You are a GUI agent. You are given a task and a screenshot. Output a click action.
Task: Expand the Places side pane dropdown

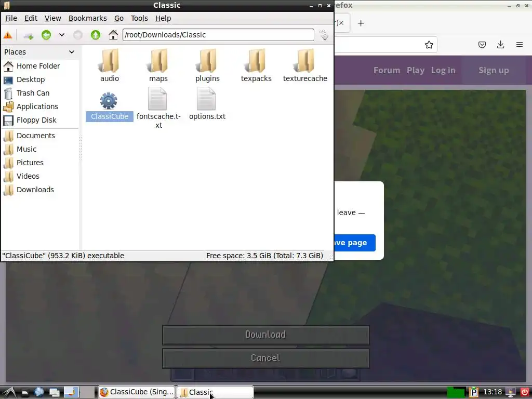(72, 52)
